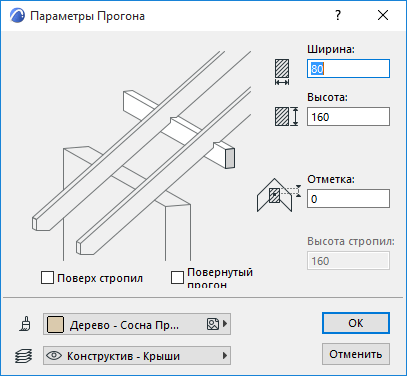Toggle the eye icon in layer selector
This screenshot has width=407, height=376.
(x=54, y=356)
